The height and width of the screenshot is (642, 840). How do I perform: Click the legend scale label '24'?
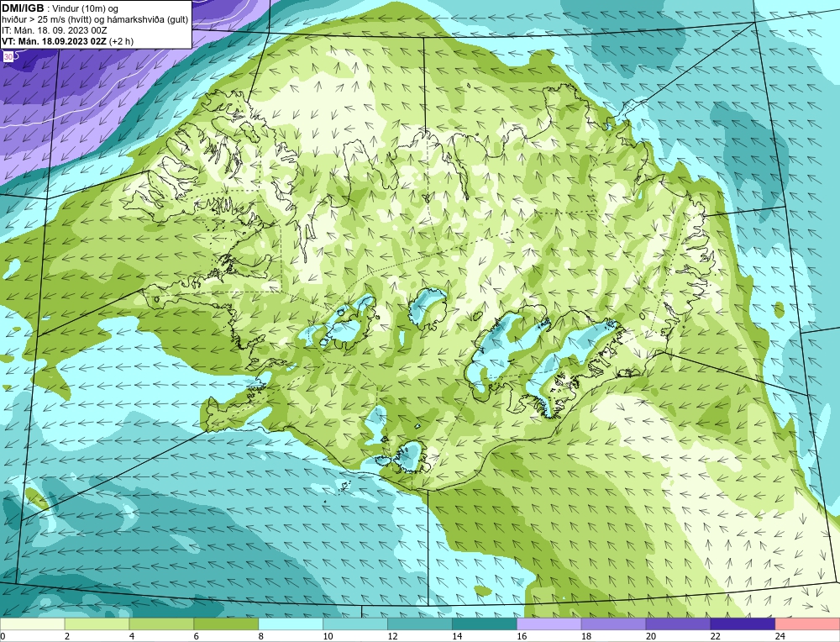click(780, 636)
